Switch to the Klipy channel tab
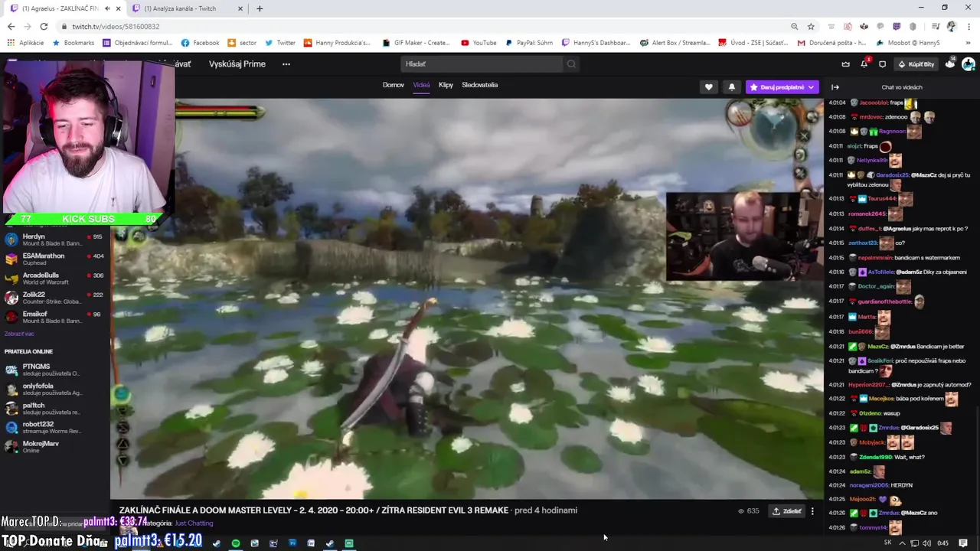This screenshot has height=551, width=980. click(x=446, y=85)
